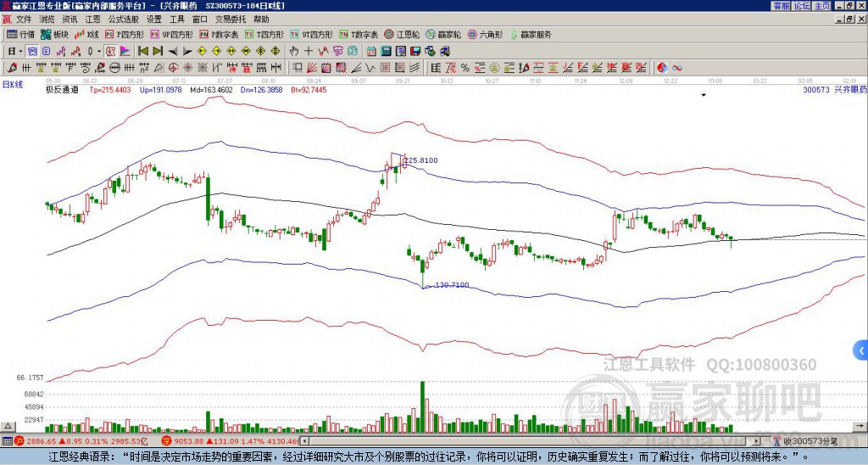Toggle the colorful flag indicator button

coord(125,51)
